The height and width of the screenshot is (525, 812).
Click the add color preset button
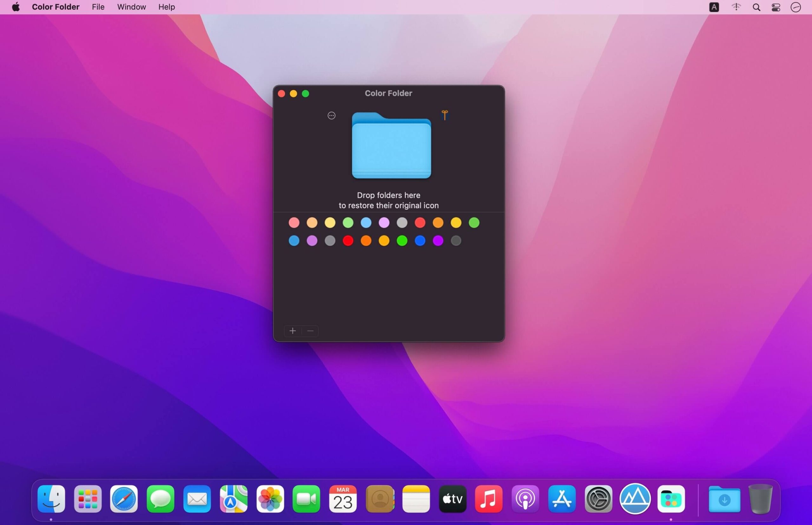292,330
